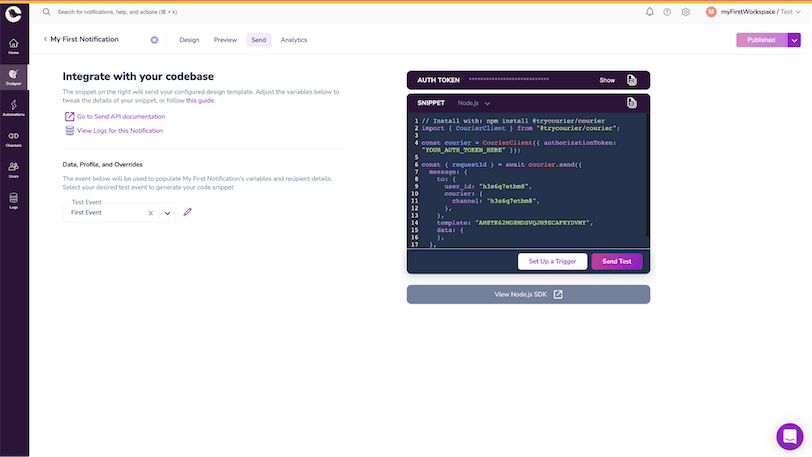Click Set Up a Trigger
Viewport: 812px width, 457px height.
coord(552,261)
